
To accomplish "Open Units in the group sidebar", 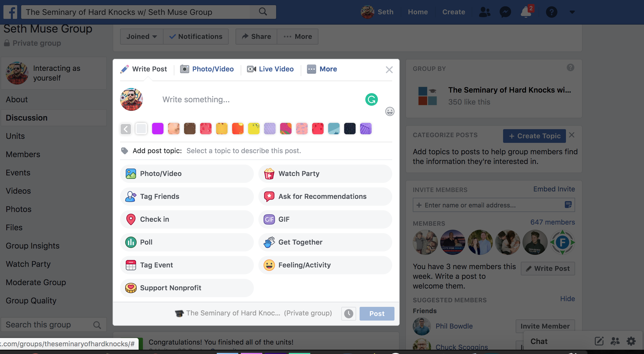I will point(15,136).
